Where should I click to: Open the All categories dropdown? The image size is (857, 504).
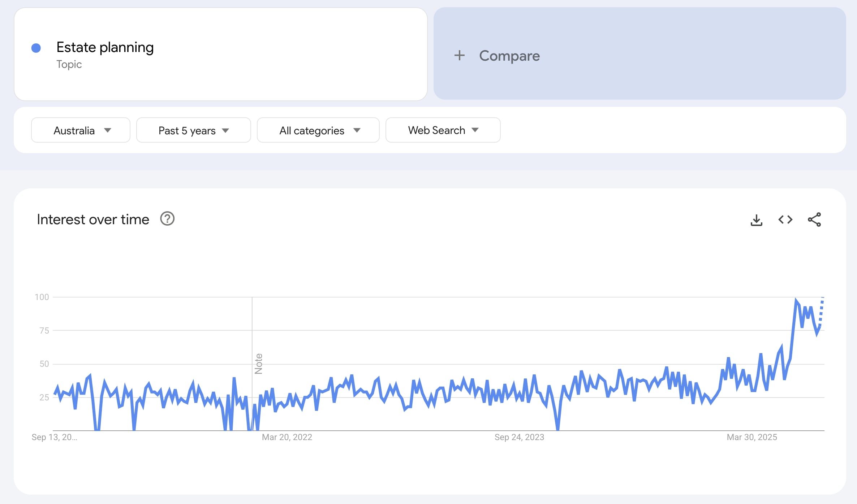[318, 130]
